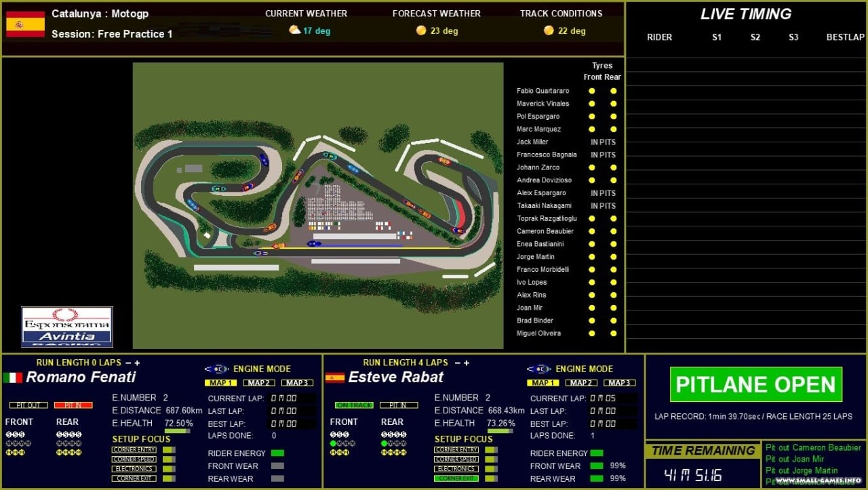Enable Corner Entry setup focus for Fenati

click(x=134, y=450)
